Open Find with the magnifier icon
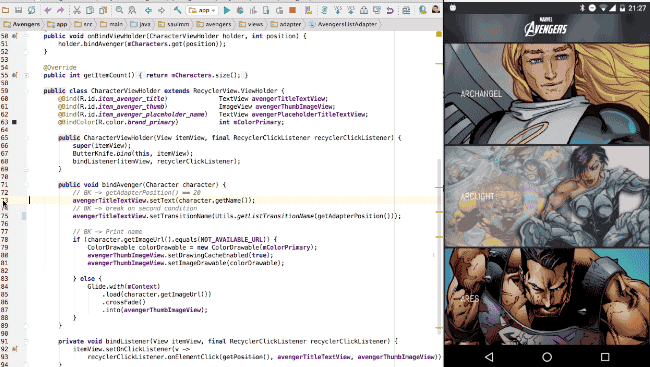This screenshot has height=367, width=650. [x=119, y=10]
